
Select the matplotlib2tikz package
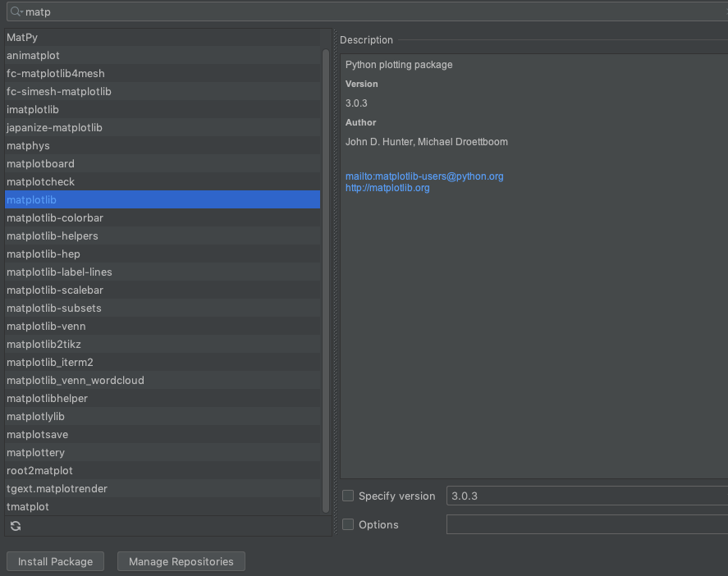click(163, 345)
